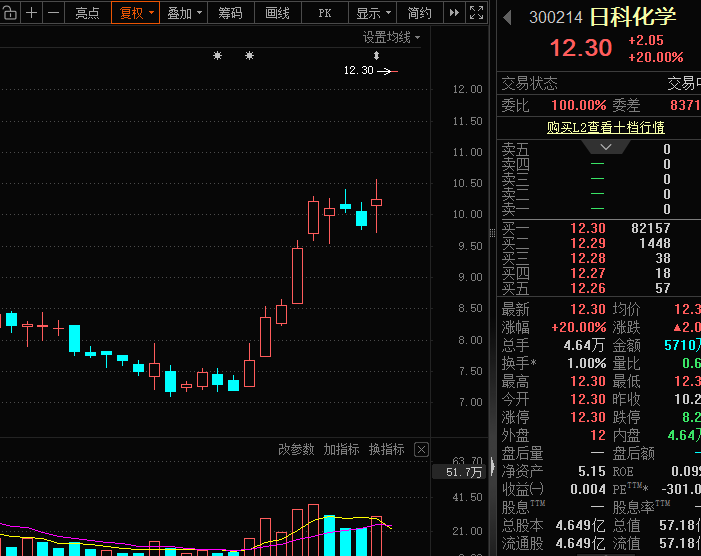Click the 总股本 4.649亿 value
Viewport: 701px width, 556px height.
tap(580, 525)
